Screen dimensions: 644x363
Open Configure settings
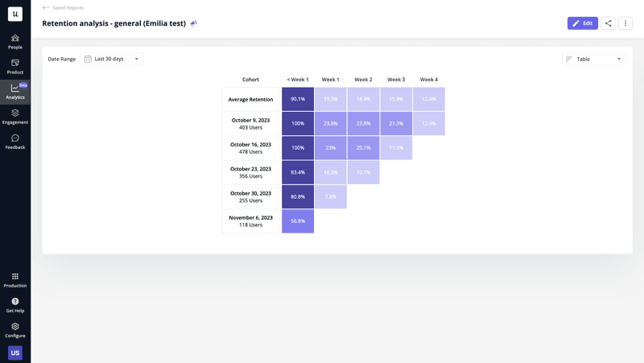pos(15,330)
